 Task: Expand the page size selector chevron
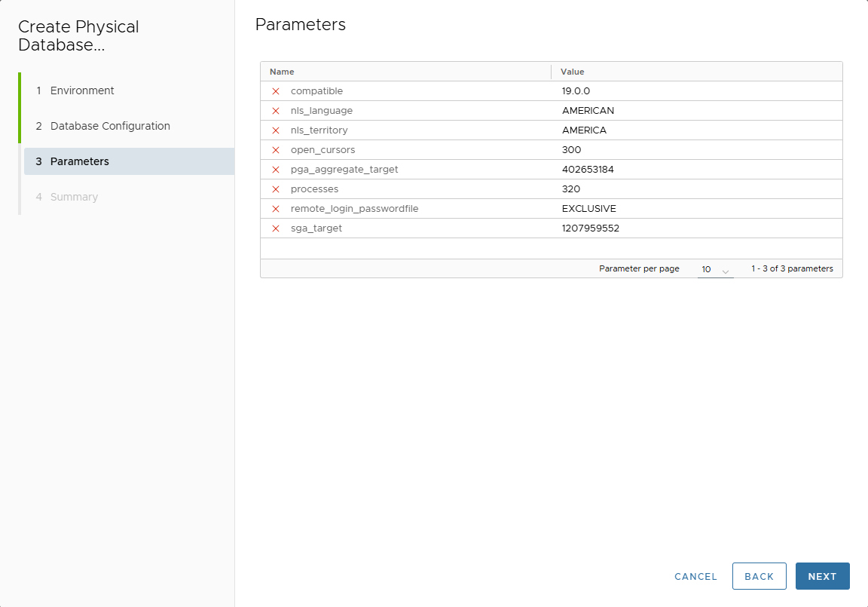(725, 268)
